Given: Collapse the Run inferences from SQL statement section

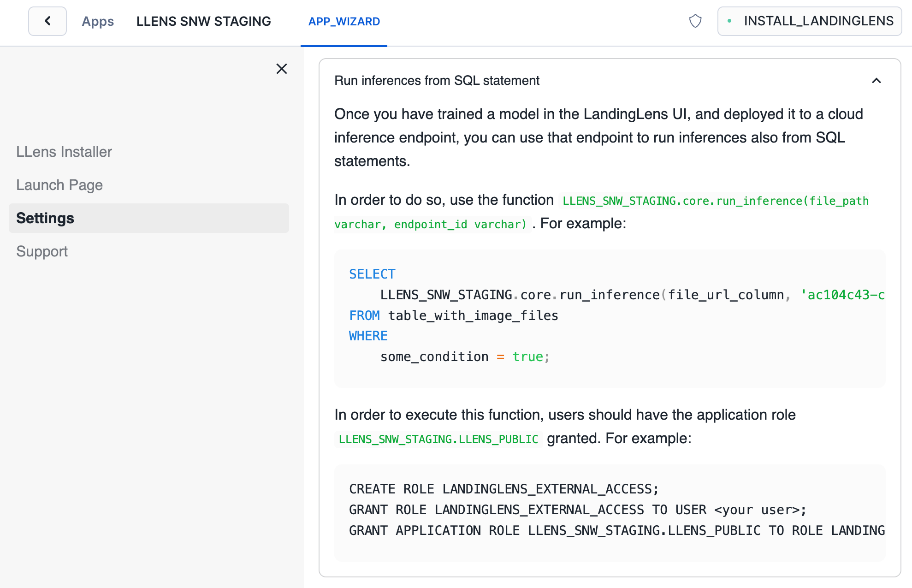Looking at the screenshot, I should pyautogui.click(x=876, y=81).
